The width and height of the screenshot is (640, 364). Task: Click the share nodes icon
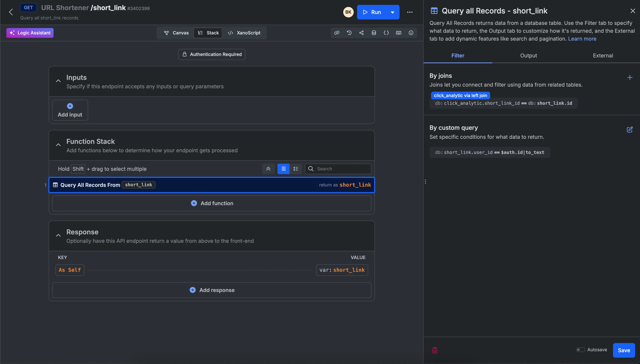[x=361, y=33]
